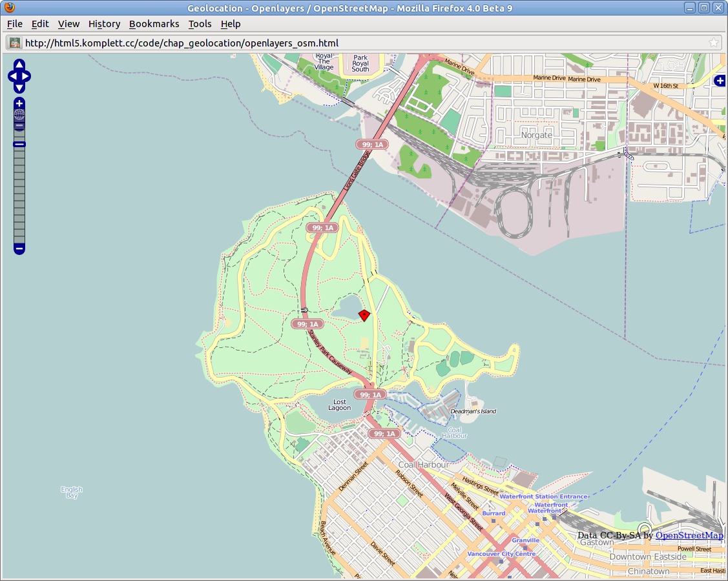728x581 pixels.
Task: Click the globe zoom-to-world icon
Action: [x=19, y=115]
